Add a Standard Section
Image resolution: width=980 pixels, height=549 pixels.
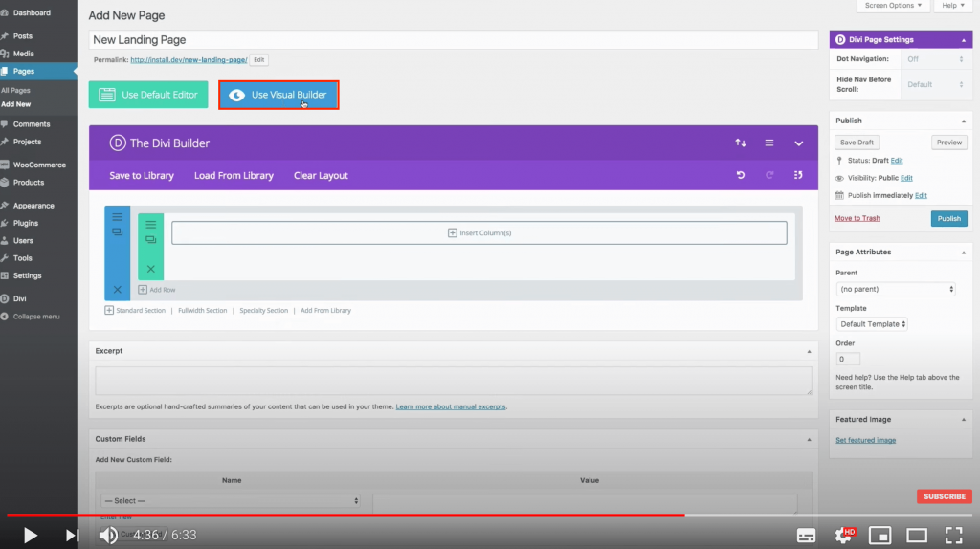click(x=135, y=311)
